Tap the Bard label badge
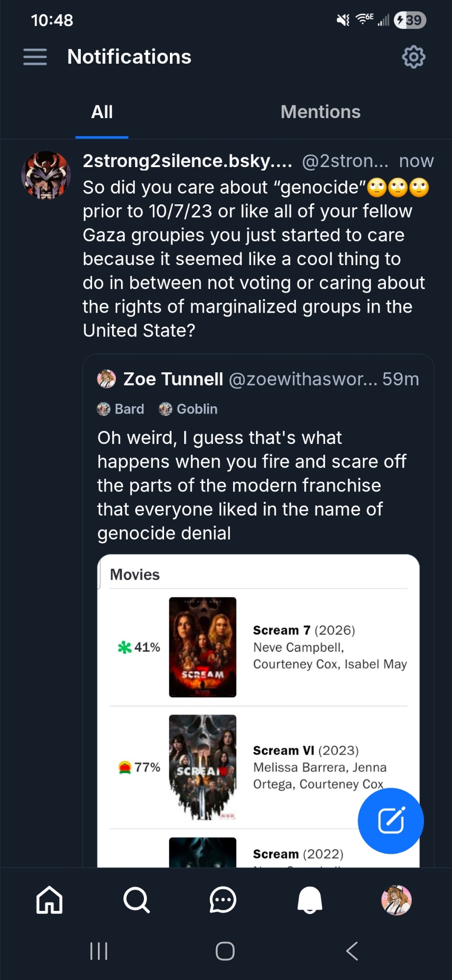The width and height of the screenshot is (452, 980). pos(121,409)
